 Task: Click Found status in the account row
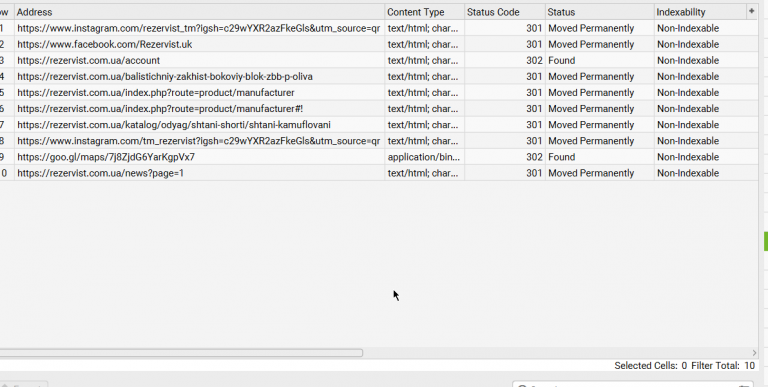[x=600, y=61]
